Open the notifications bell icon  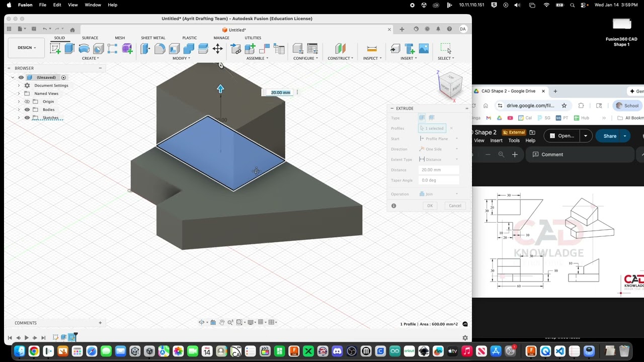click(438, 29)
